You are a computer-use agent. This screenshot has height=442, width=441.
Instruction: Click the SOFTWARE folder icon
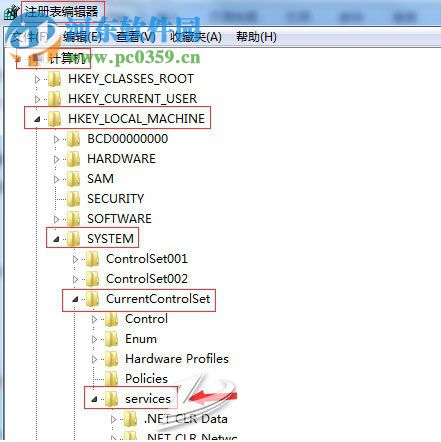(73, 219)
